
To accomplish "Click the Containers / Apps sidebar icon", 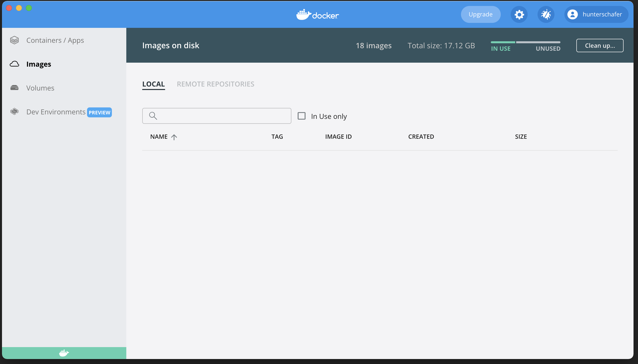I will (14, 40).
